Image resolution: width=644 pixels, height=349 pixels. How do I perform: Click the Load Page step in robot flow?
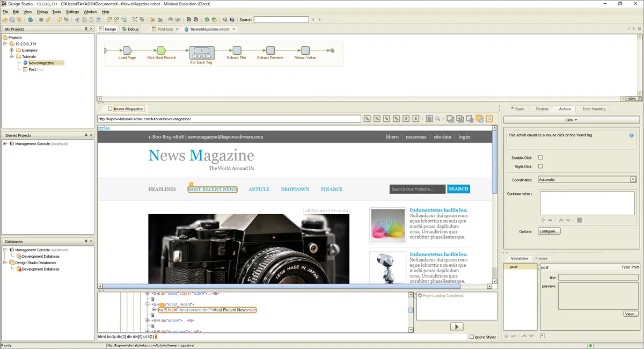127,50
